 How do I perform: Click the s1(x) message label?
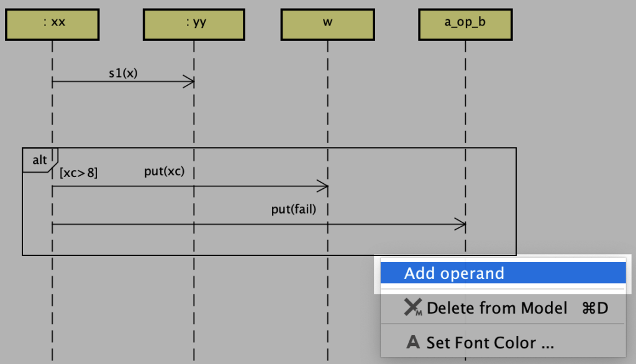124,73
